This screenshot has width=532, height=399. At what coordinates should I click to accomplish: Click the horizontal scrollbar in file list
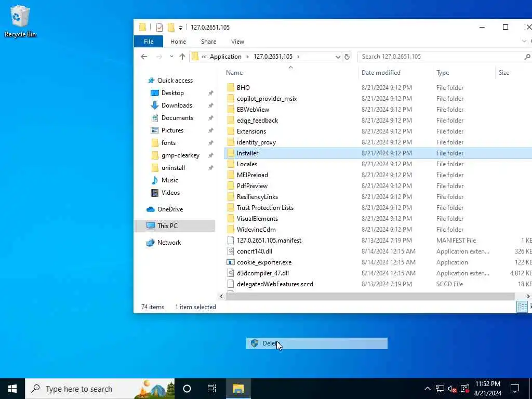370,296
